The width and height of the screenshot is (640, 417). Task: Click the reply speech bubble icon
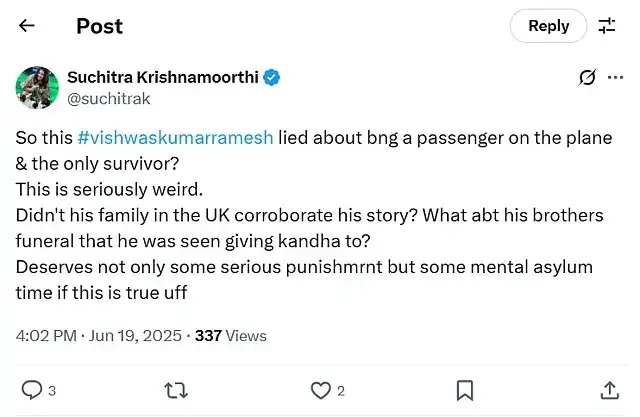31,390
